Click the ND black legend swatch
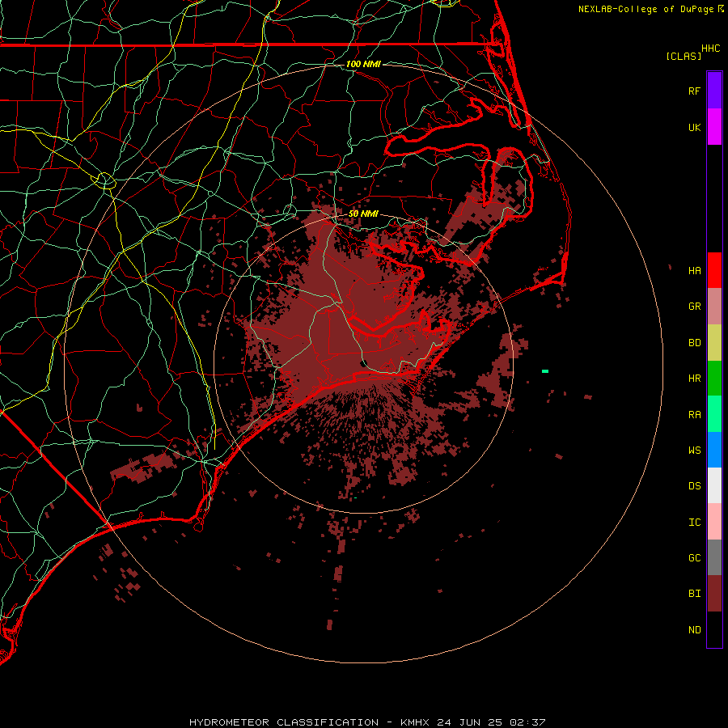The height and width of the screenshot is (728, 728). pos(714,629)
